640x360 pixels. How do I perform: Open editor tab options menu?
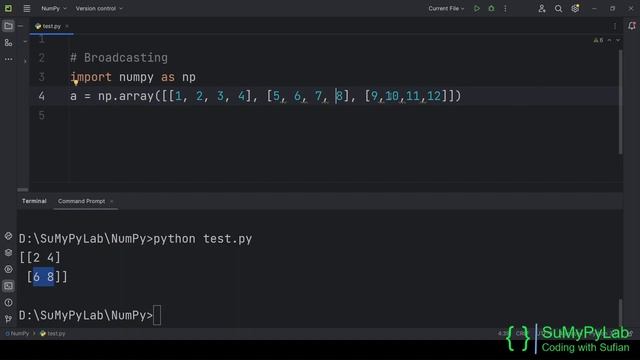point(615,26)
